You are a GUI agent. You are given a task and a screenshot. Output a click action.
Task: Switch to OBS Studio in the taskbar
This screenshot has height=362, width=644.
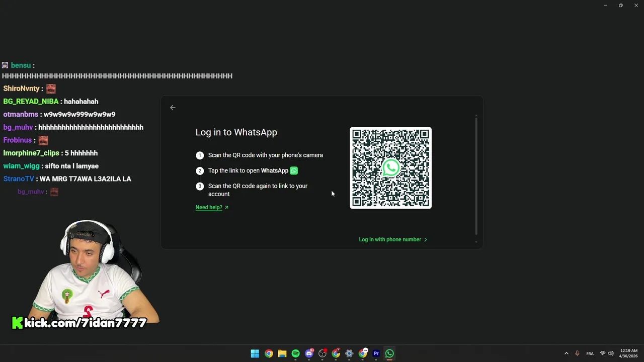(323, 353)
